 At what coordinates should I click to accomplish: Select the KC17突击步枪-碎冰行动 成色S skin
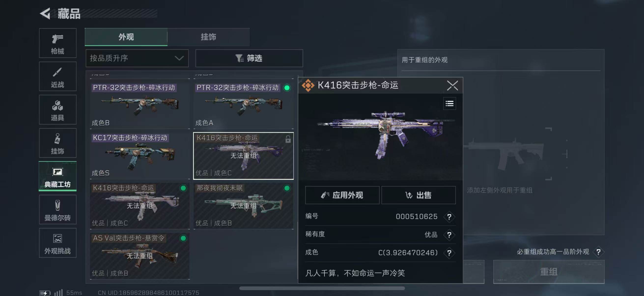click(140, 156)
